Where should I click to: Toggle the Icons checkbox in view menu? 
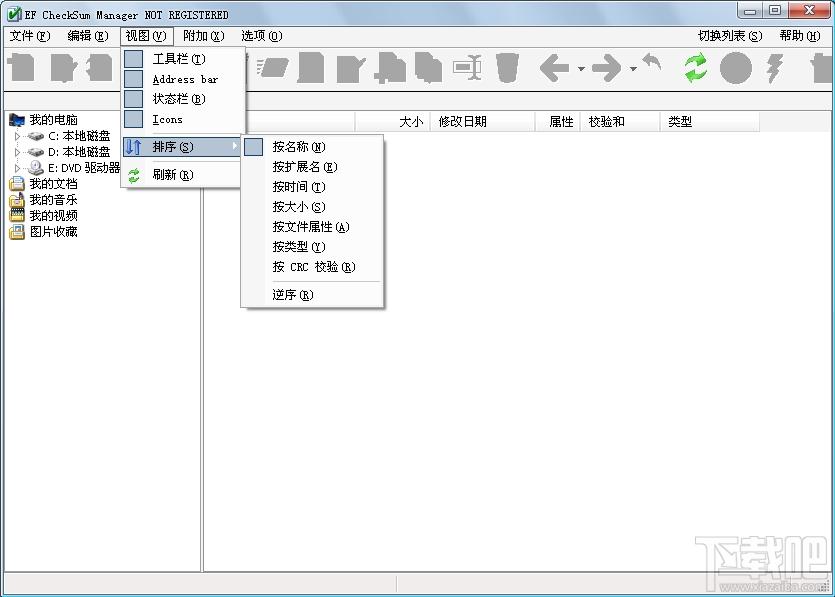tap(133, 119)
